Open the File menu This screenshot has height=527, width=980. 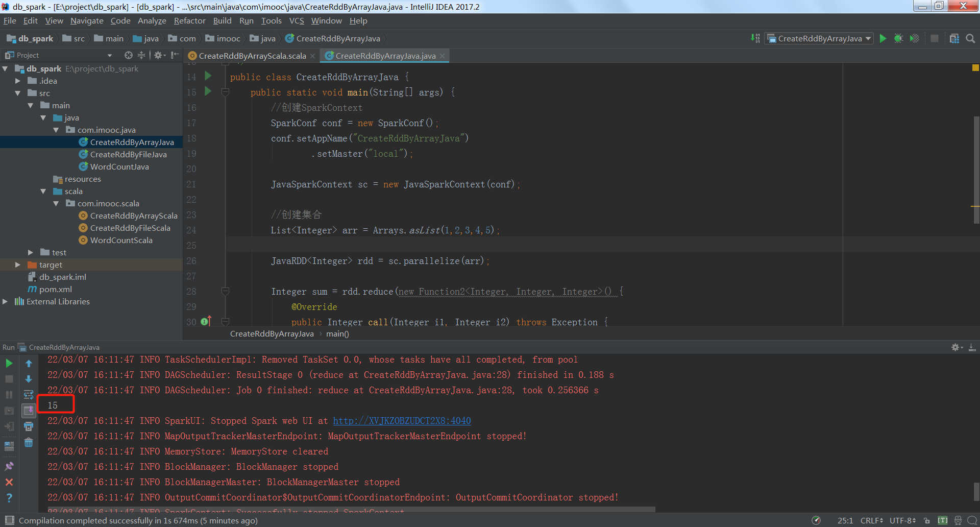click(10, 21)
